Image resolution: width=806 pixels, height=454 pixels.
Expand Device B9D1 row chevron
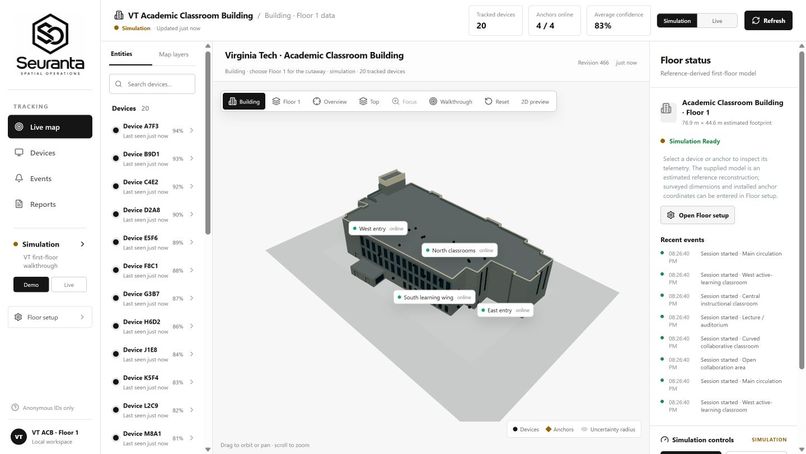point(192,158)
